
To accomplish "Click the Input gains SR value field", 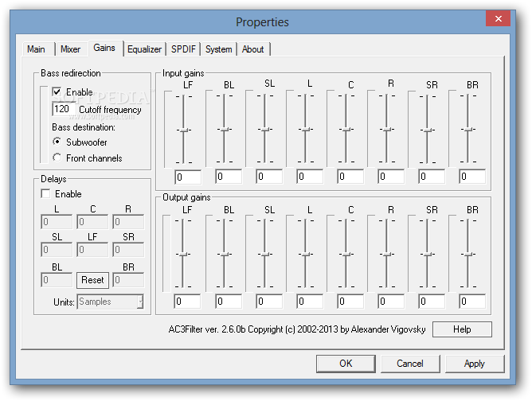I will tap(432, 177).
